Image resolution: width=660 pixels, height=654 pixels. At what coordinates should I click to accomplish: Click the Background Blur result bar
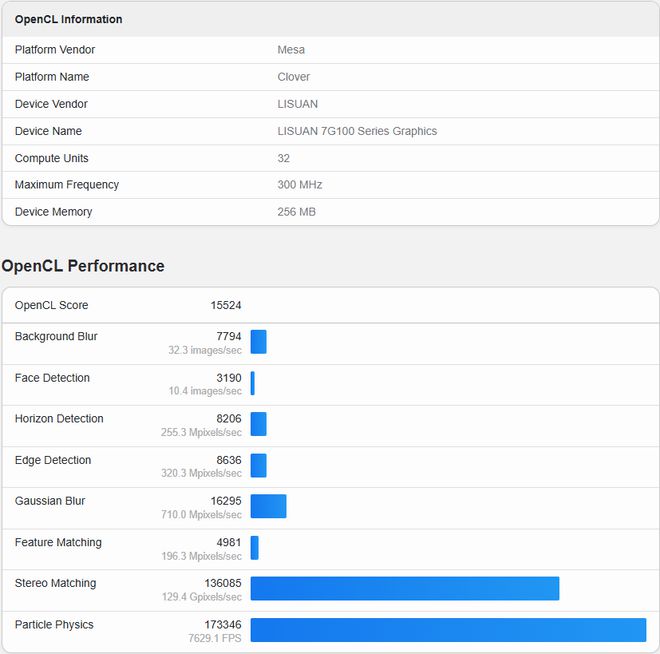[x=258, y=342]
